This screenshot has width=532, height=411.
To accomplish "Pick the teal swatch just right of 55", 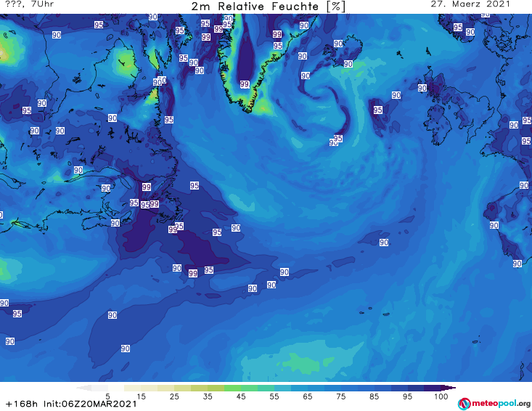I will pyautogui.click(x=282, y=388).
